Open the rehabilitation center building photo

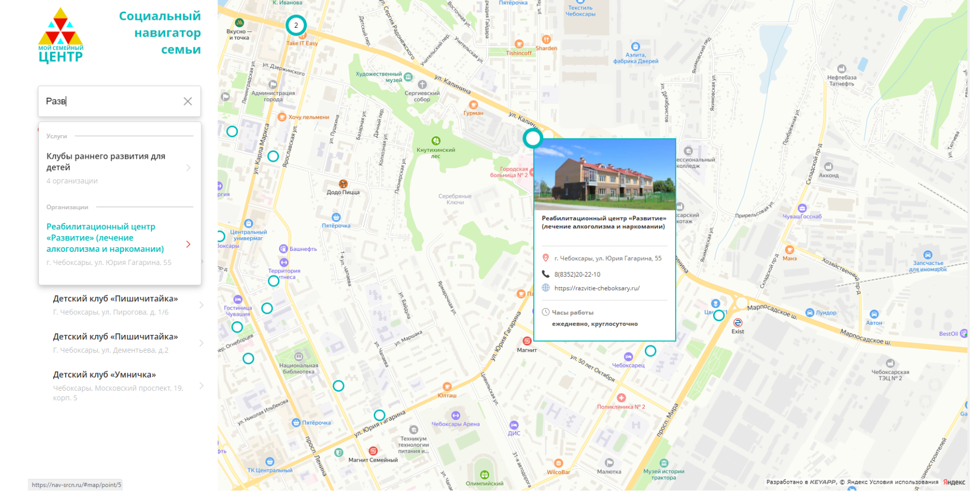(604, 175)
